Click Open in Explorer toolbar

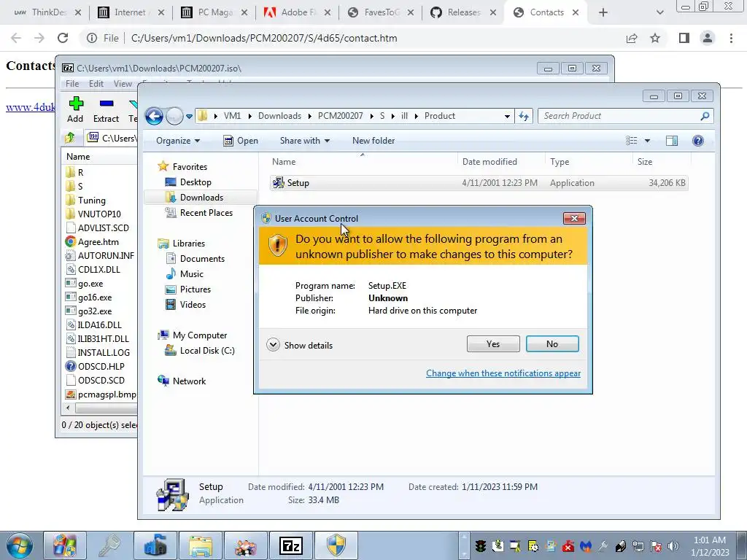(241, 141)
